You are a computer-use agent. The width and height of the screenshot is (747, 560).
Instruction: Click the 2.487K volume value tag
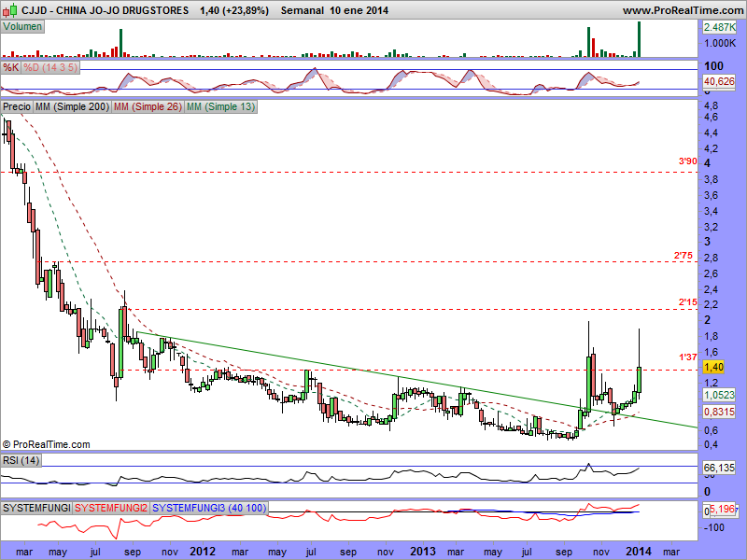tap(720, 27)
